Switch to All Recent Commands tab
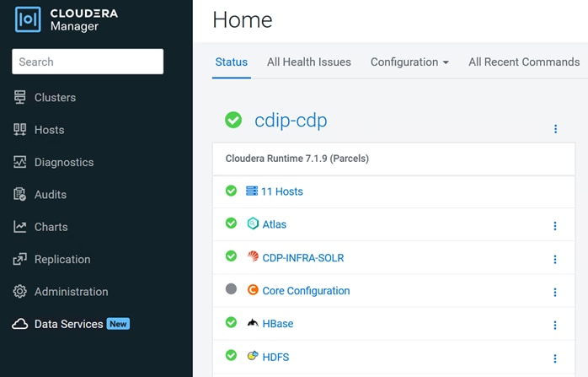588x377 pixels. [x=524, y=62]
